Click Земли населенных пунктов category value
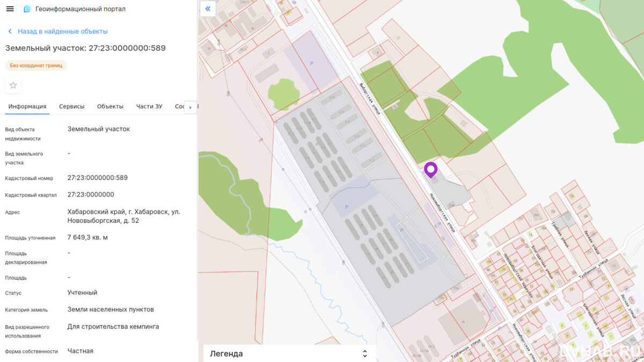The width and height of the screenshot is (644, 362). click(x=111, y=309)
